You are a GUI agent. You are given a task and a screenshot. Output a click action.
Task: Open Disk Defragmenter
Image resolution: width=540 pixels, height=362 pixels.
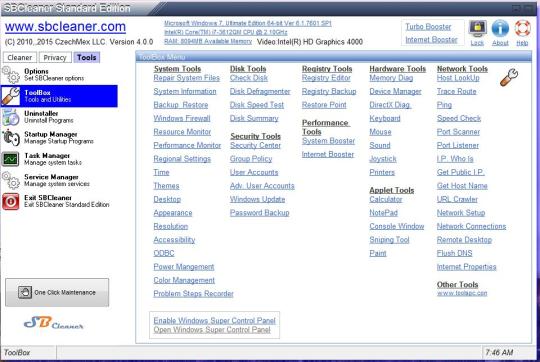click(260, 92)
